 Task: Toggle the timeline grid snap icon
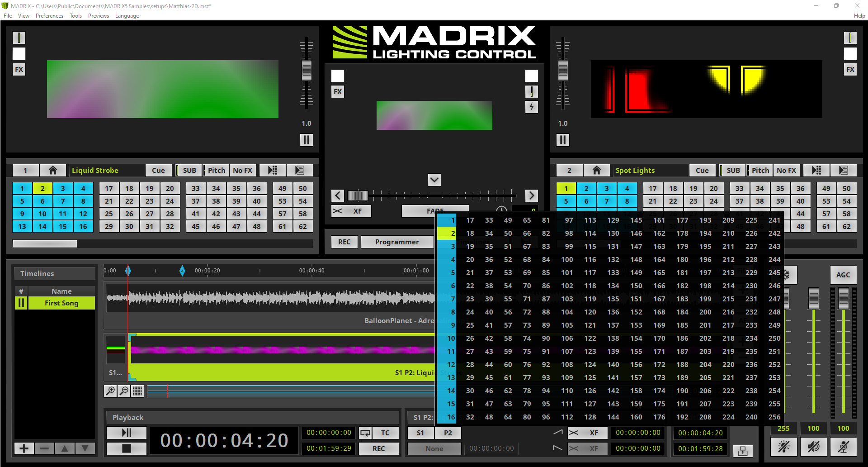coord(137,391)
